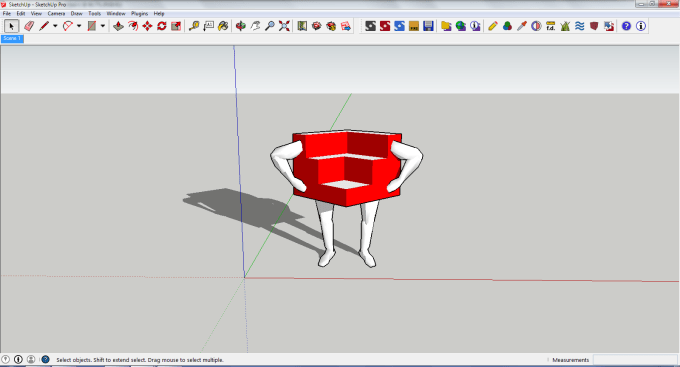
Task: Click the extension warehouse icon
Action: click(331, 26)
